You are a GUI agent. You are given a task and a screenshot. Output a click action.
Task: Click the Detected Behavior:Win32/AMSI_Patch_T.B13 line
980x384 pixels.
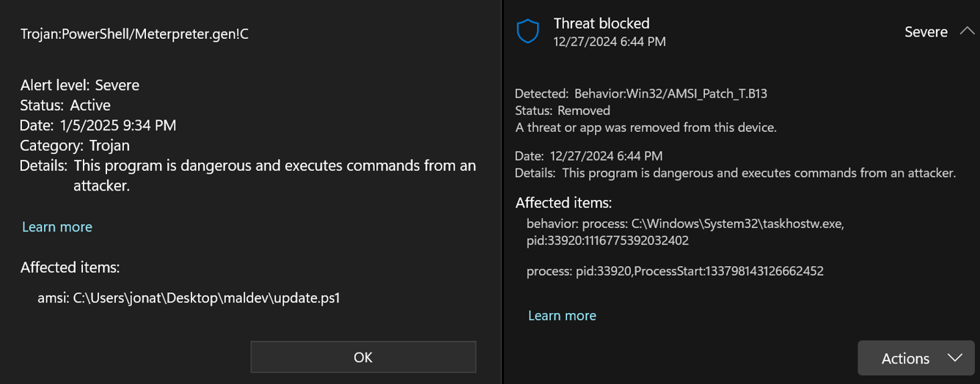[x=640, y=94]
